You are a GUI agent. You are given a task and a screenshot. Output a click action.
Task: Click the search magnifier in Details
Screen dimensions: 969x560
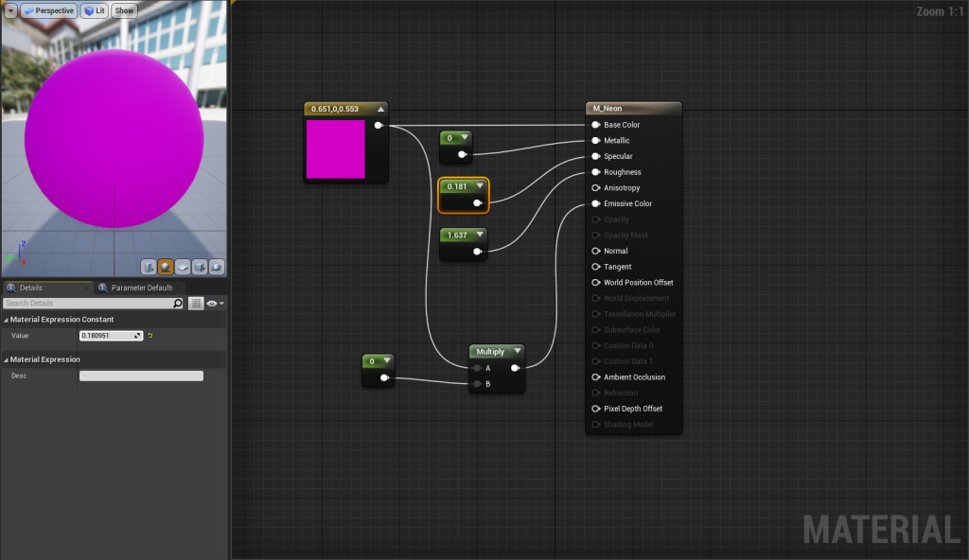178,304
